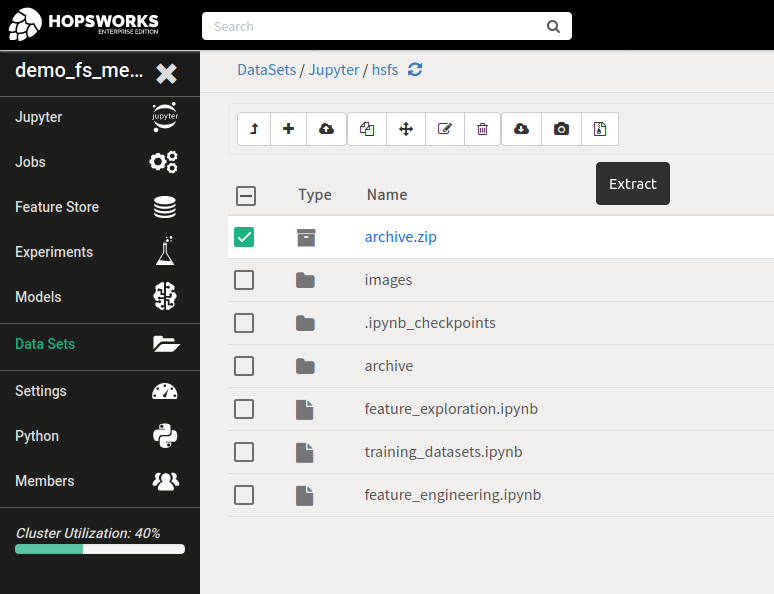Click the copy files toolbar icon
Screen dimensions: 774x594
367,129
